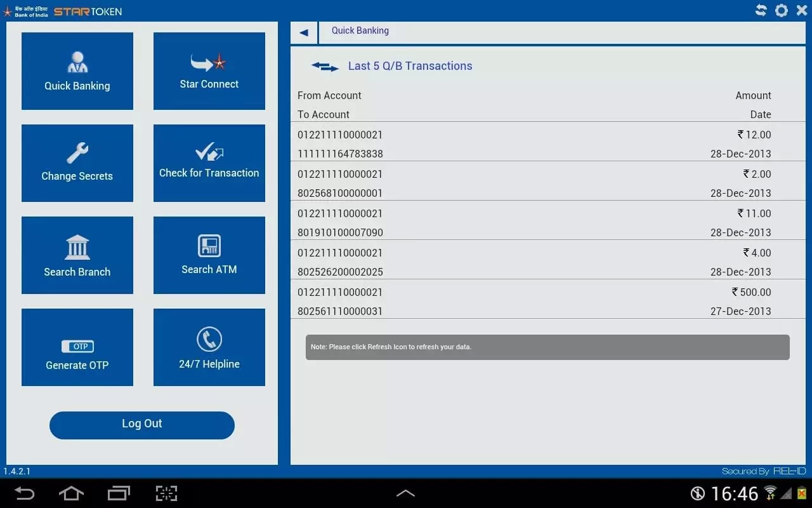The image size is (812, 508).
Task: Open the Change Secrets tile
Action: (x=77, y=163)
